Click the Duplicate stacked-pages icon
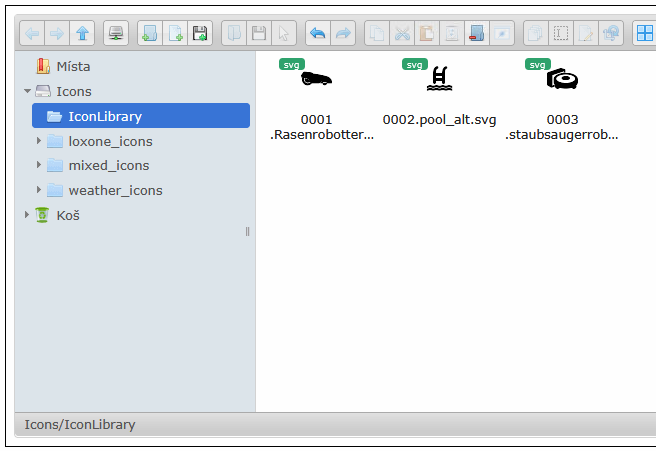The image size is (656, 451). (536, 33)
